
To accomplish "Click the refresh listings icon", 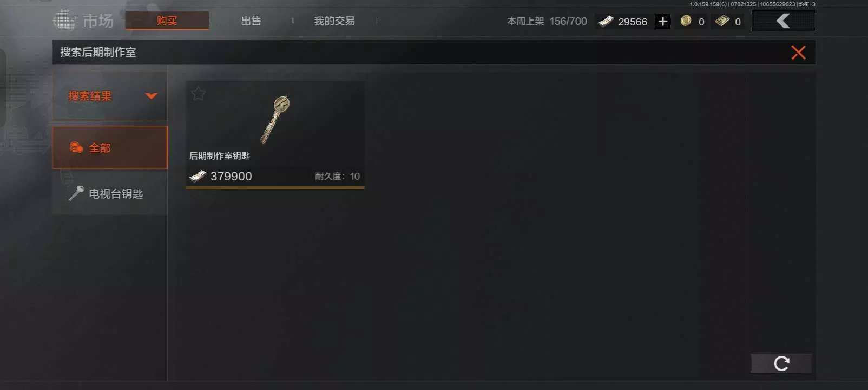I will (781, 363).
